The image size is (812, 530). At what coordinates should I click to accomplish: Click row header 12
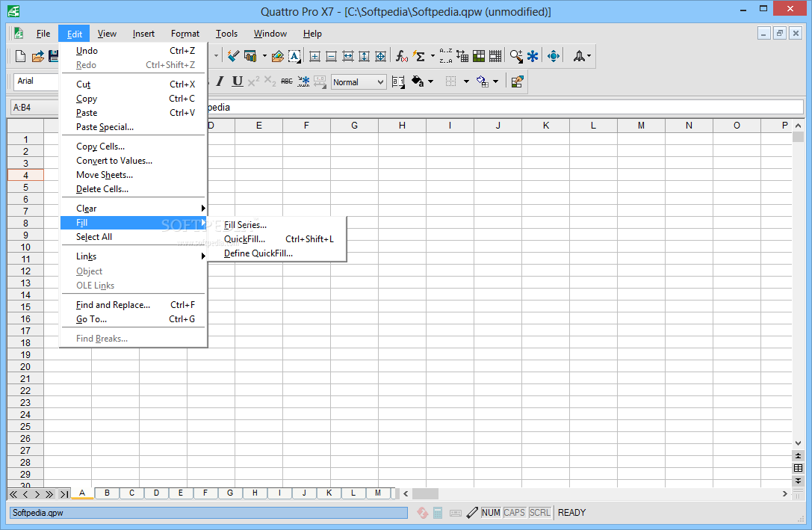click(25, 271)
